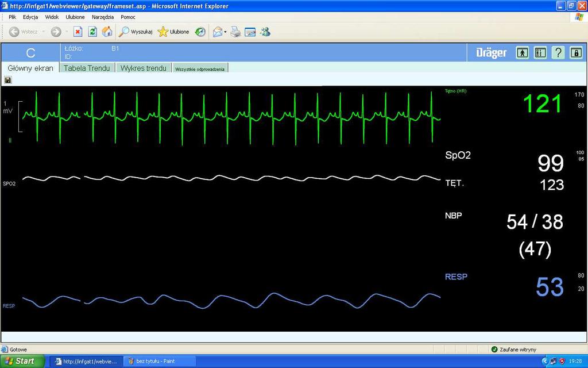Click the RESP parameter label beside value 53
588x368 pixels.
(456, 277)
